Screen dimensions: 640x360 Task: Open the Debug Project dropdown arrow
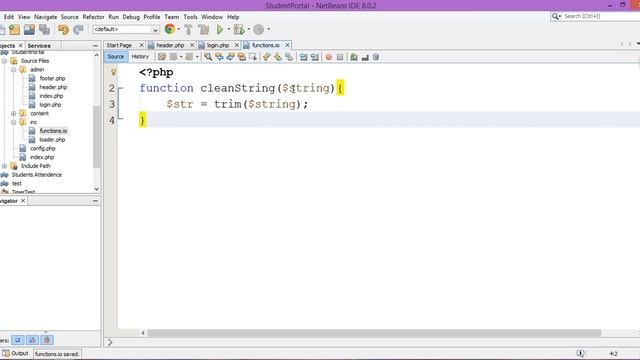(x=249, y=29)
